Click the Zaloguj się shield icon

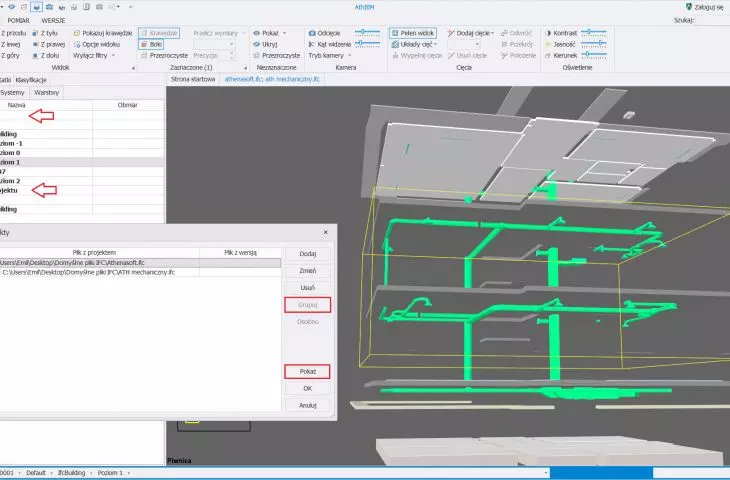[x=689, y=7]
